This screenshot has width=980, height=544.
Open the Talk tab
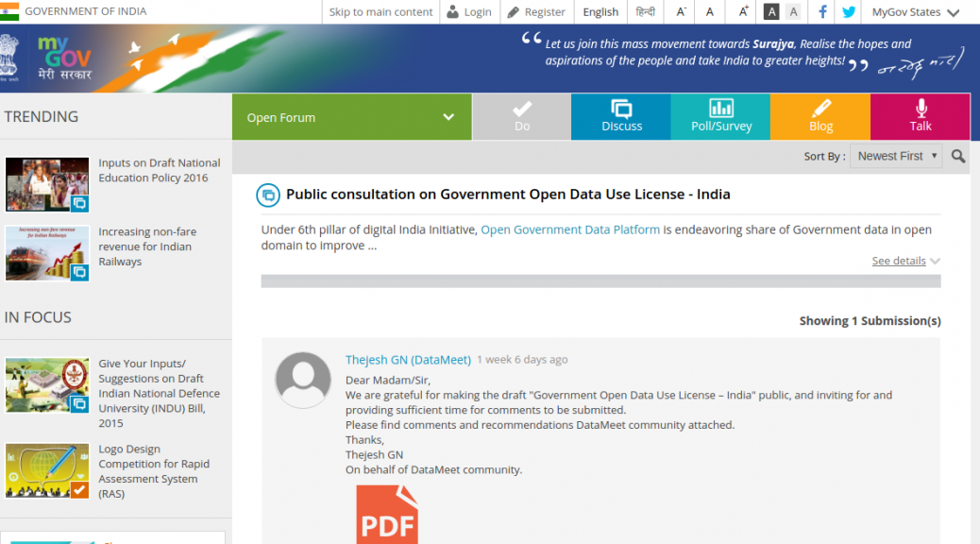point(921,117)
